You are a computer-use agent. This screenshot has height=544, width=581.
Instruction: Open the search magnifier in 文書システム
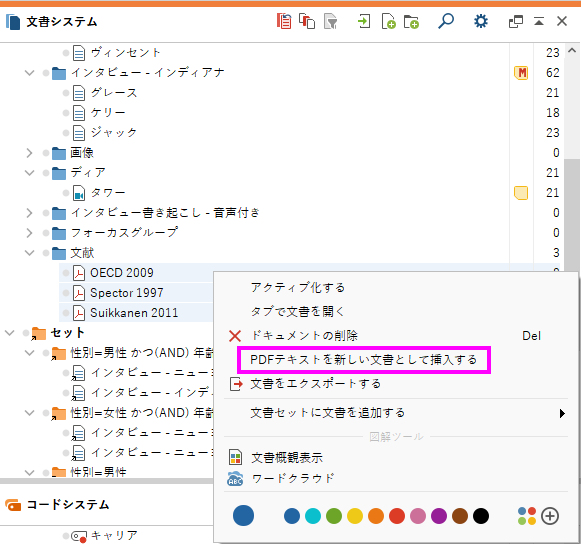(x=446, y=21)
